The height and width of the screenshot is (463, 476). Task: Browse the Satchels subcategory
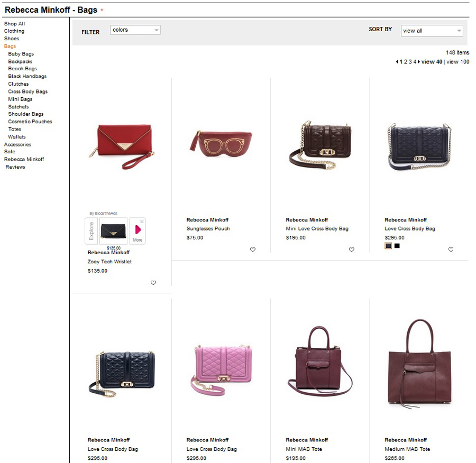click(18, 107)
